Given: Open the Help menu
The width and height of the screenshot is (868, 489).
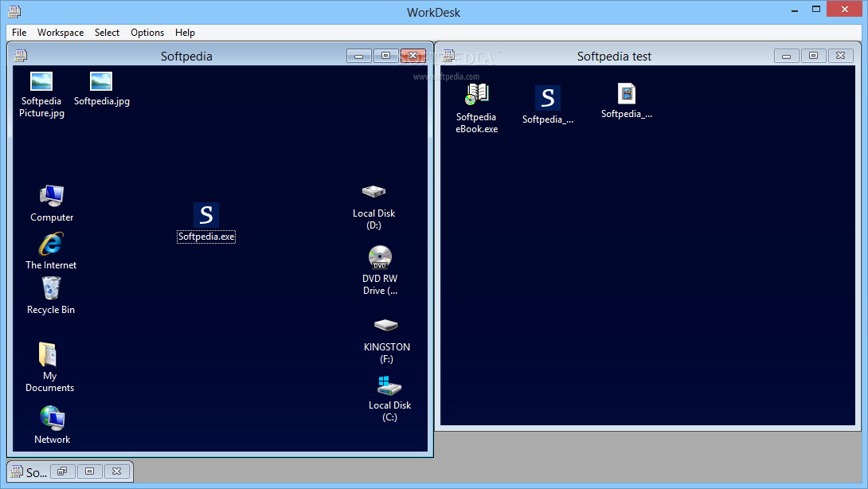Looking at the screenshot, I should tap(185, 33).
